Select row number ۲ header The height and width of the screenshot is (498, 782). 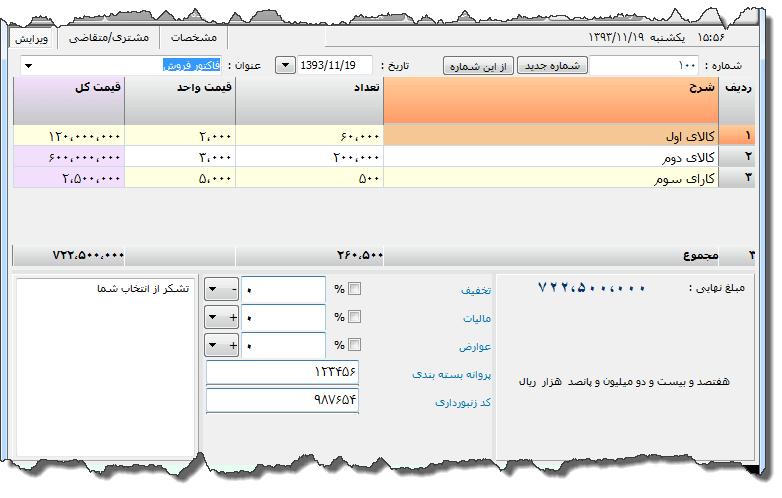pyautogui.click(x=737, y=157)
